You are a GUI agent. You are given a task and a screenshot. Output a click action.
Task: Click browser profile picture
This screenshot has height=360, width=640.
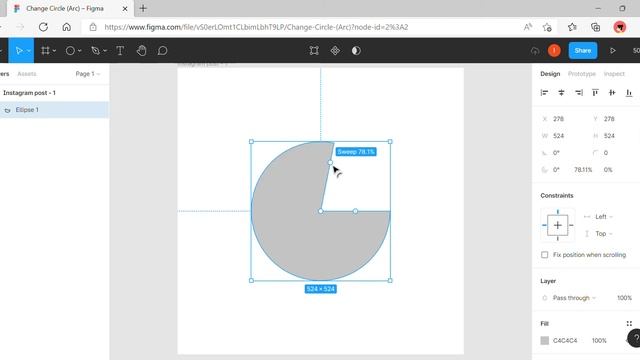[x=620, y=27]
